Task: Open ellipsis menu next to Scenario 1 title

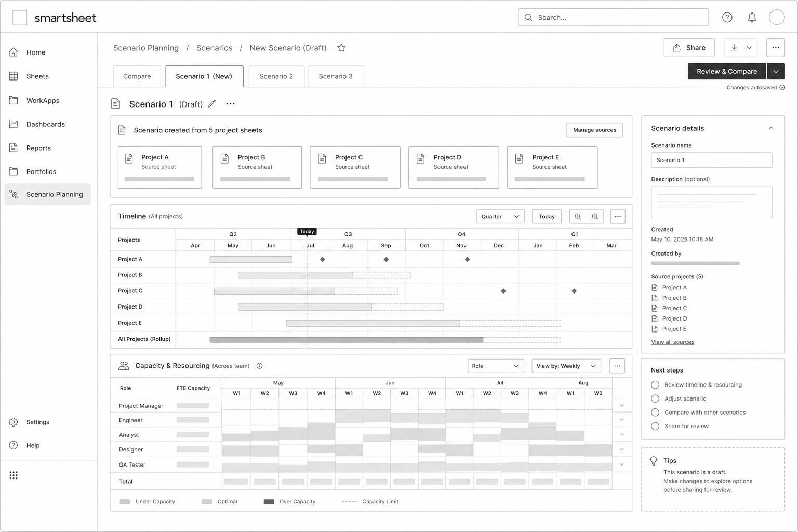Action: click(x=230, y=104)
